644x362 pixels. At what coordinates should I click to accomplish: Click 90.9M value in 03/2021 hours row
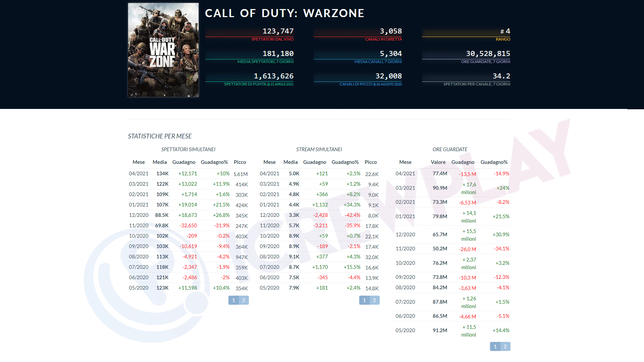click(440, 188)
